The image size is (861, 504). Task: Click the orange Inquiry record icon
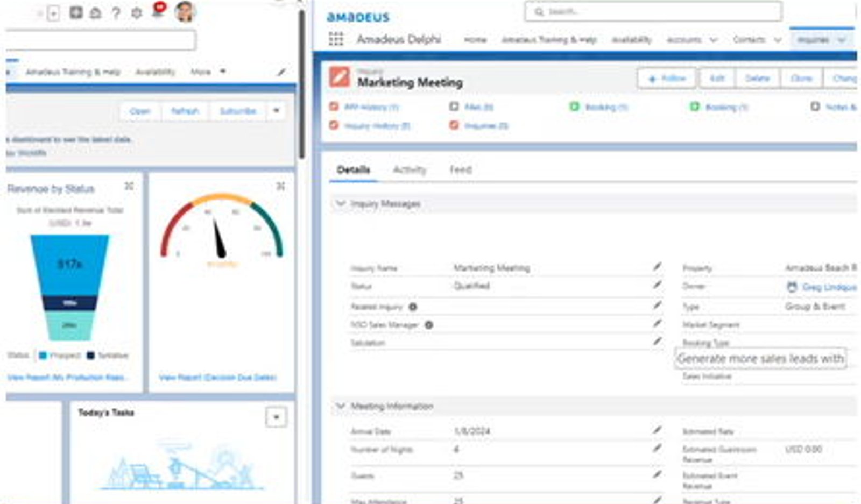(x=340, y=77)
